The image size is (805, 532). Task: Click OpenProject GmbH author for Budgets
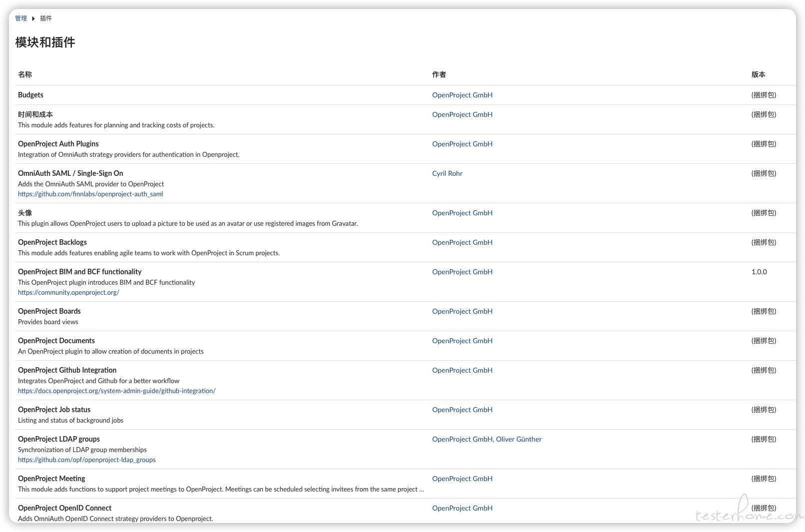pos(462,95)
